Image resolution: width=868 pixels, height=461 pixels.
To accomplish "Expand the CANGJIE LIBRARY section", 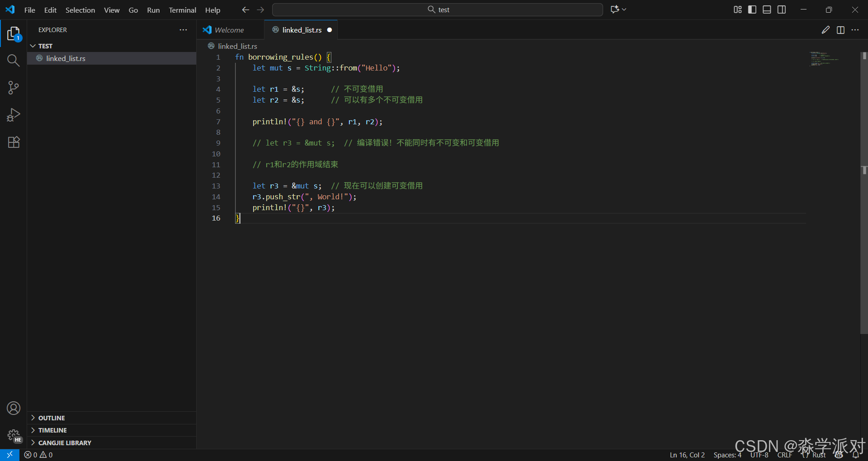I will click(x=112, y=443).
